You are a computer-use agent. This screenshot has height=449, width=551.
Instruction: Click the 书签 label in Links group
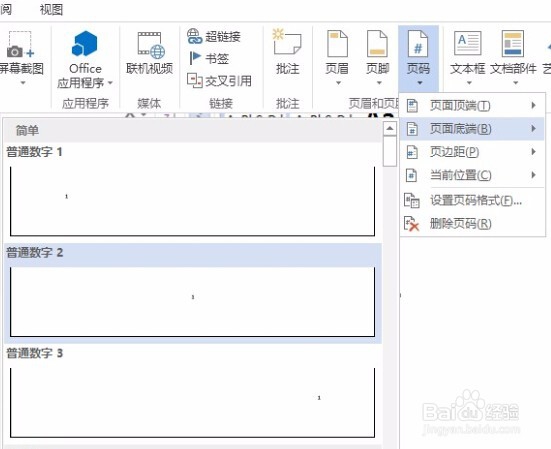[217, 59]
